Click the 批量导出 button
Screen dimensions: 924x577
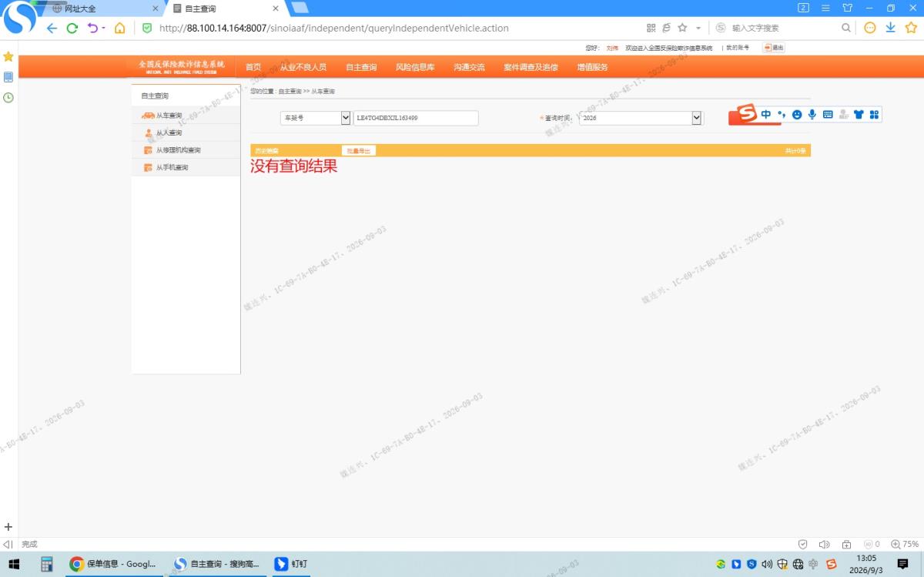click(359, 151)
